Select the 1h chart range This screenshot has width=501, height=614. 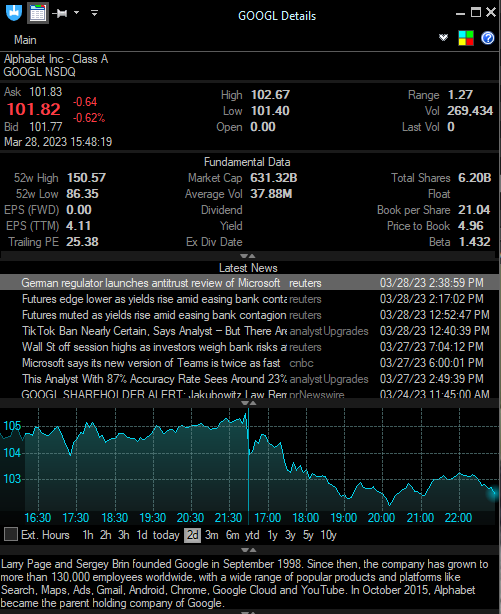click(x=88, y=535)
